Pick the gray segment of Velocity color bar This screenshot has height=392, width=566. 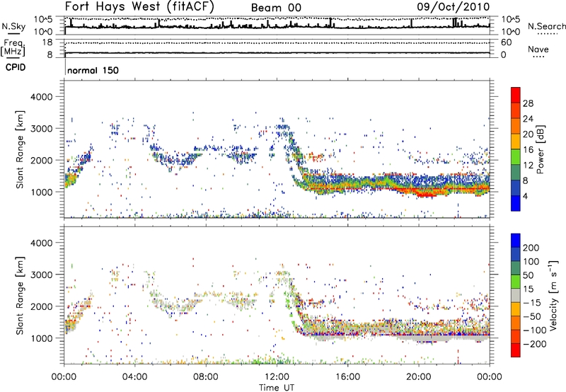516,295
